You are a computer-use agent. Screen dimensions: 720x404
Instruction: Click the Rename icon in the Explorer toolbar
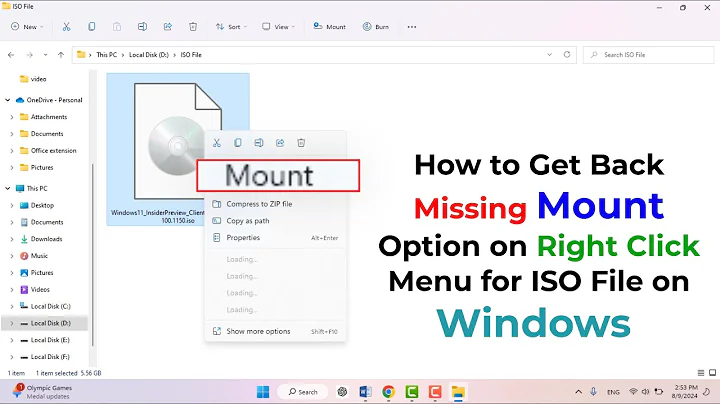pyautogui.click(x=142, y=27)
